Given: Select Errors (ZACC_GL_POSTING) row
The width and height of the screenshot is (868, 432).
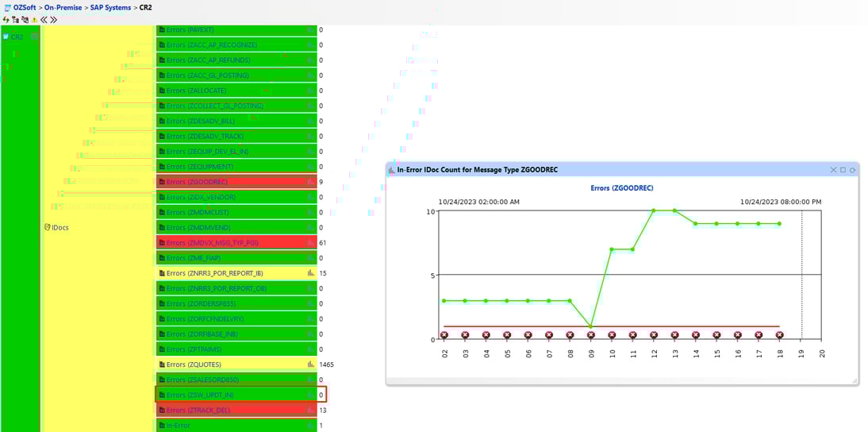Looking at the screenshot, I should coord(236,75).
